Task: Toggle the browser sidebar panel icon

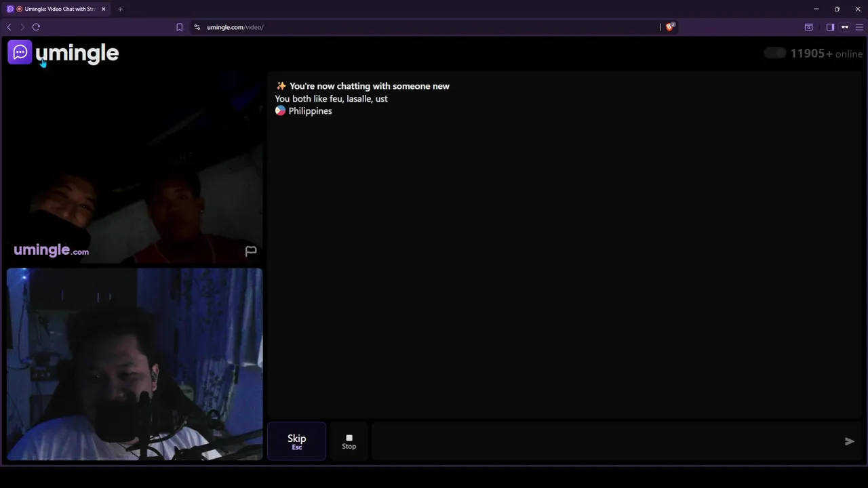Action: pos(830,27)
